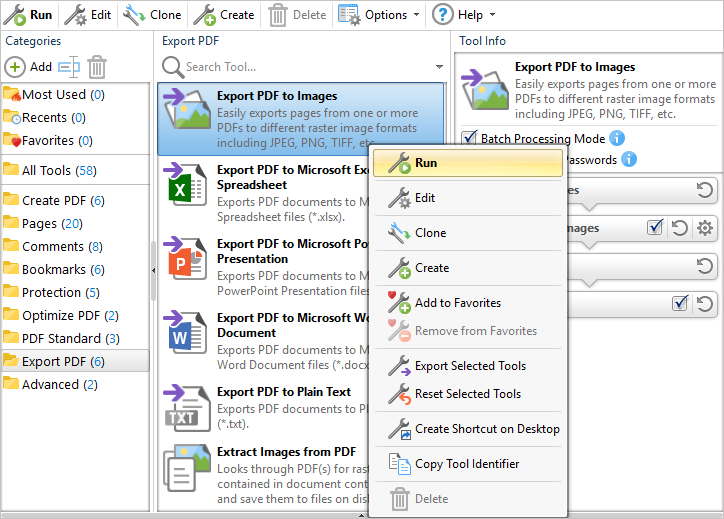Open the Advanced (2) category

[x=75, y=384]
